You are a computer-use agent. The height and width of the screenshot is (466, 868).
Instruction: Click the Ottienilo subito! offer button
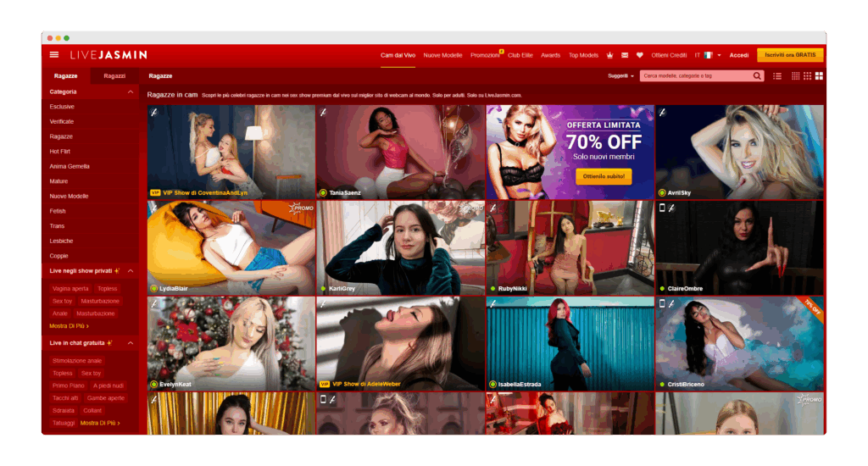(604, 176)
